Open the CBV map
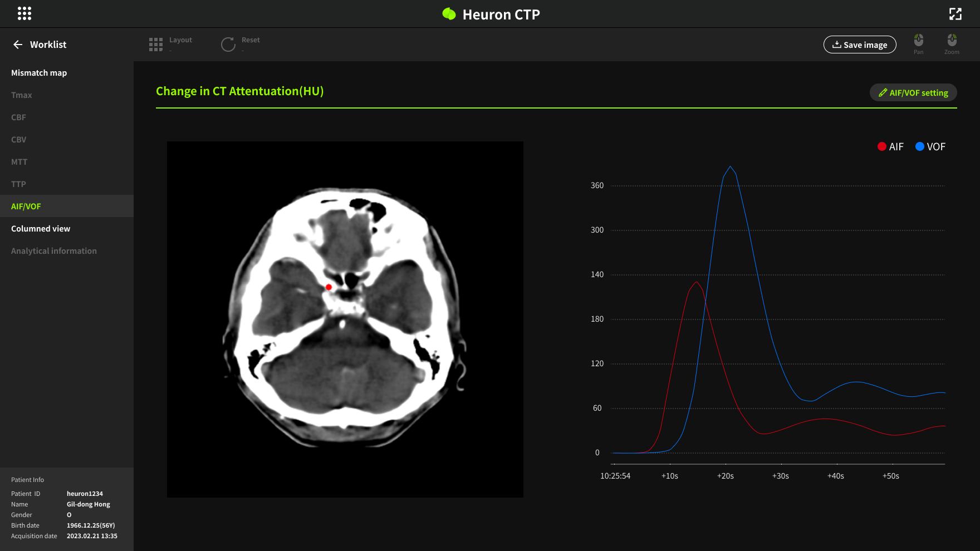The height and width of the screenshot is (551, 980). click(x=19, y=140)
